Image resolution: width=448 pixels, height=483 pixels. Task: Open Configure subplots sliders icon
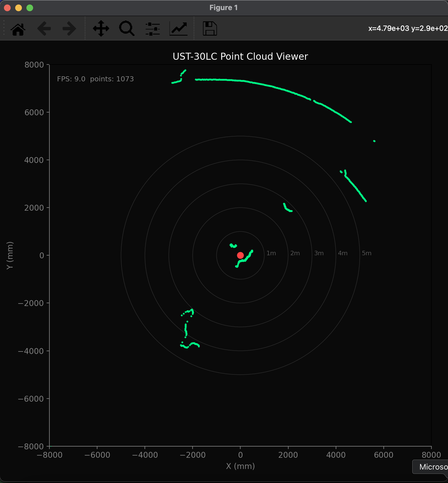153,29
